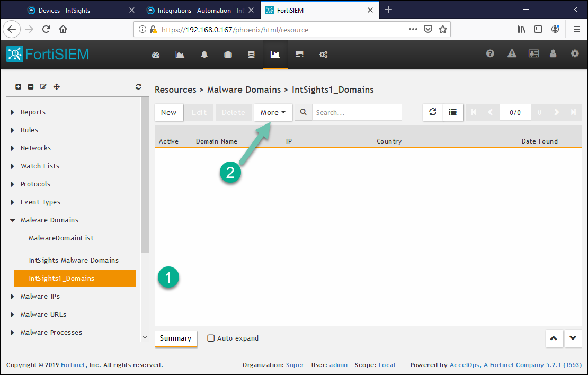Image resolution: width=588 pixels, height=375 pixels.
Task: Select MalwareDomainList in the tree
Action: click(61, 238)
